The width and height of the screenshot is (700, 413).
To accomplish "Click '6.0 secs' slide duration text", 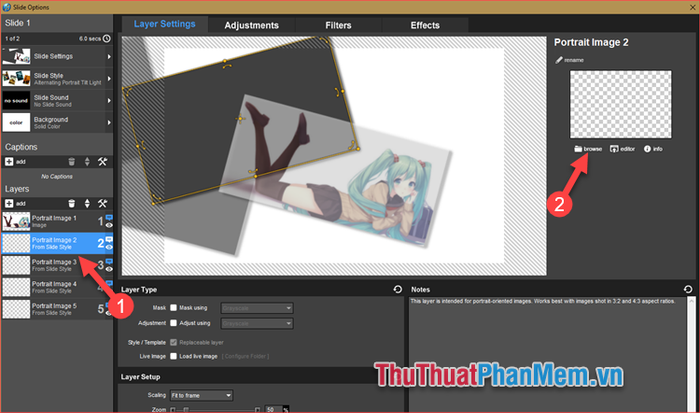I will click(90, 39).
